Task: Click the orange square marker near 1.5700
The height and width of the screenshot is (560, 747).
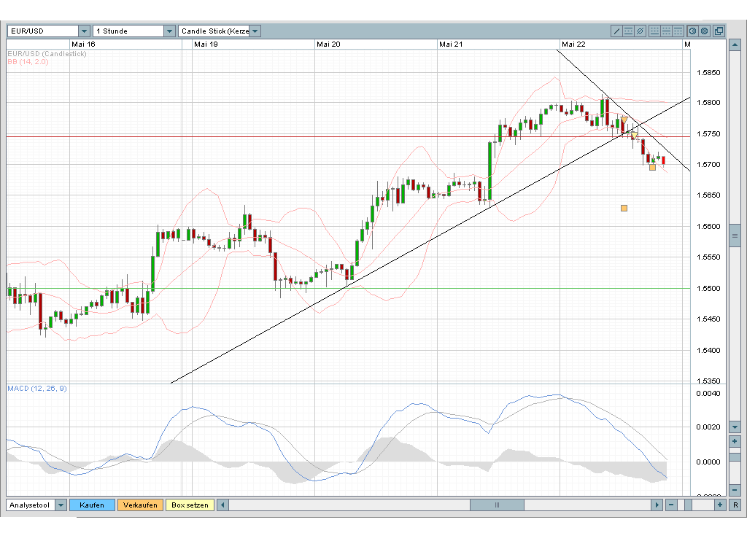Action: (x=652, y=167)
